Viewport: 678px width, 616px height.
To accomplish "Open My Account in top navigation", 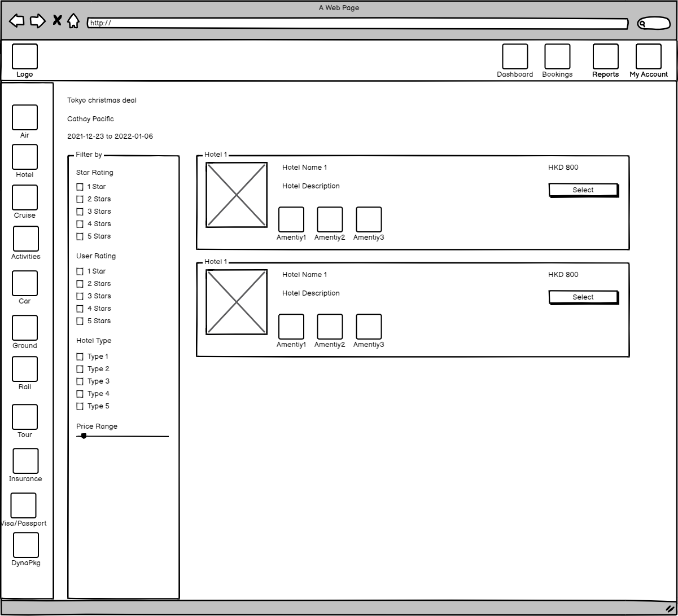I will (x=648, y=57).
